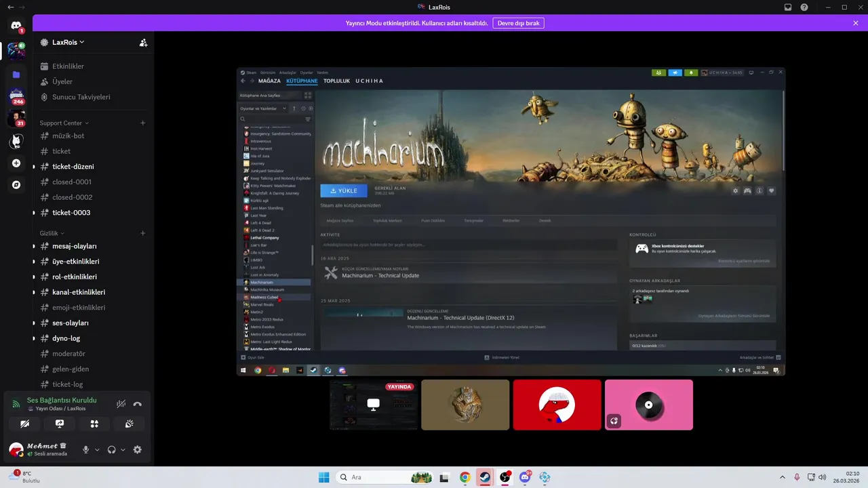
Task: Click Steam icon in Windows taskbar
Action: point(484,477)
